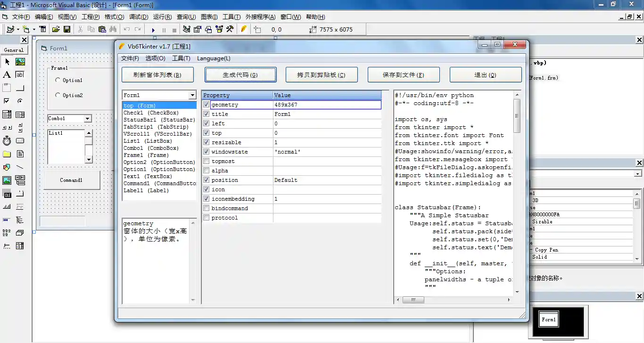
Task: Click the Pause icon on the VB toolbar
Action: 164,29
